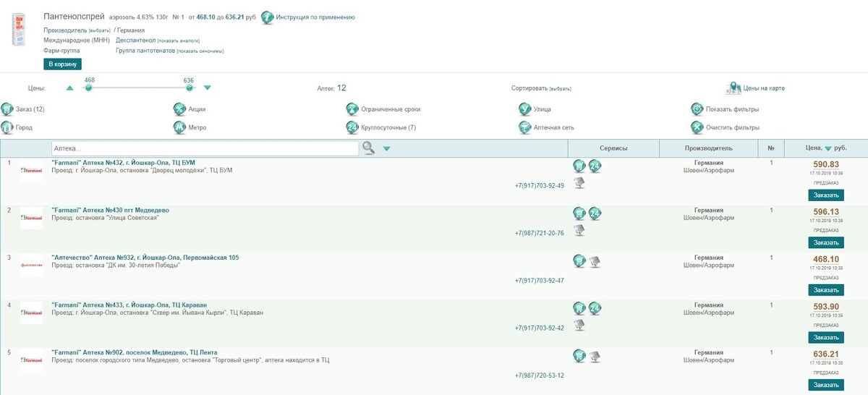
Task: Click the Город filter icon
Action: coord(7,127)
